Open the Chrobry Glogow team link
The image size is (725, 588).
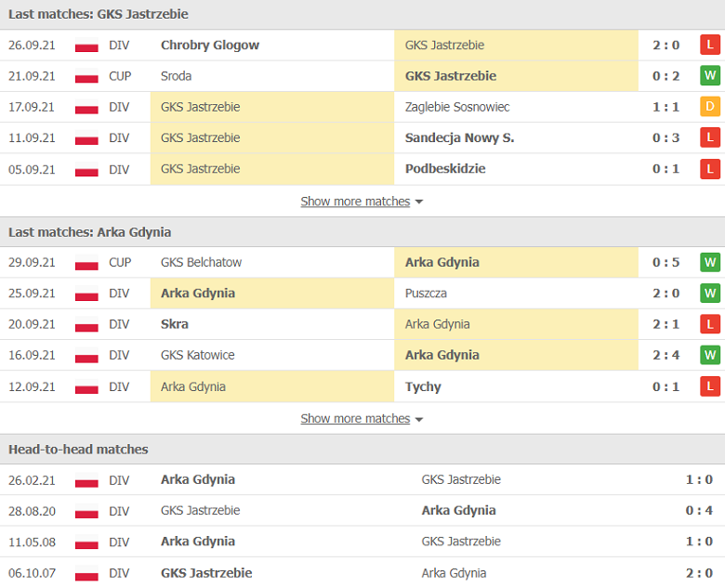click(210, 46)
